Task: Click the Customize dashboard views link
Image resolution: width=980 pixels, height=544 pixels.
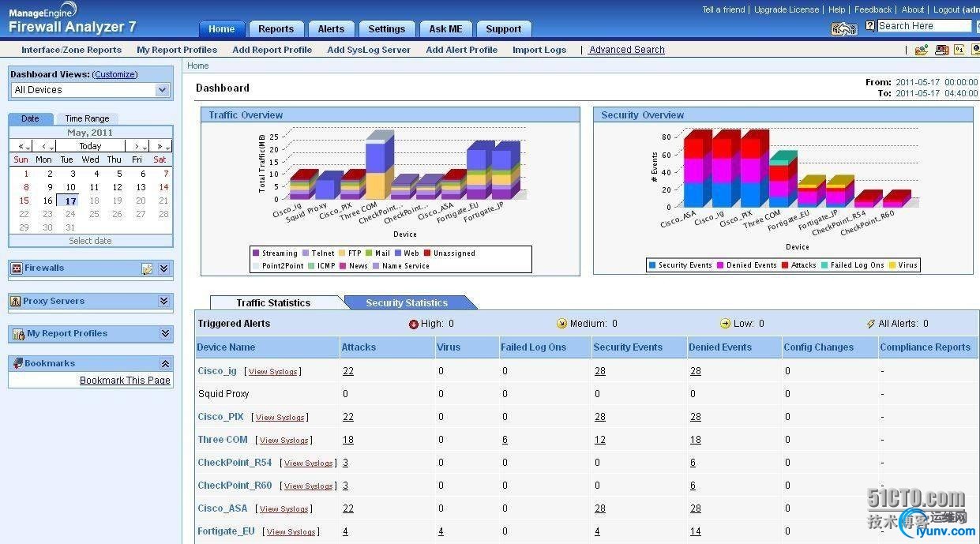Action: coord(115,74)
